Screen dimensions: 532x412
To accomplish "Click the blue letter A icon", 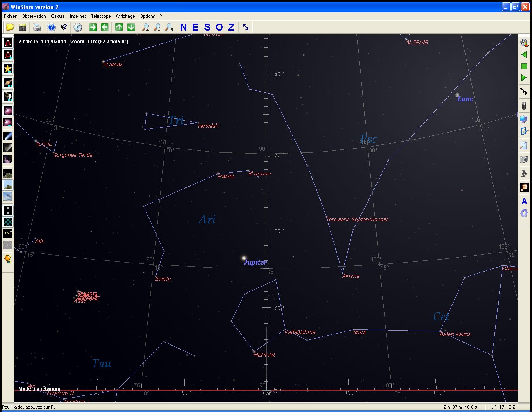I will click(x=524, y=201).
